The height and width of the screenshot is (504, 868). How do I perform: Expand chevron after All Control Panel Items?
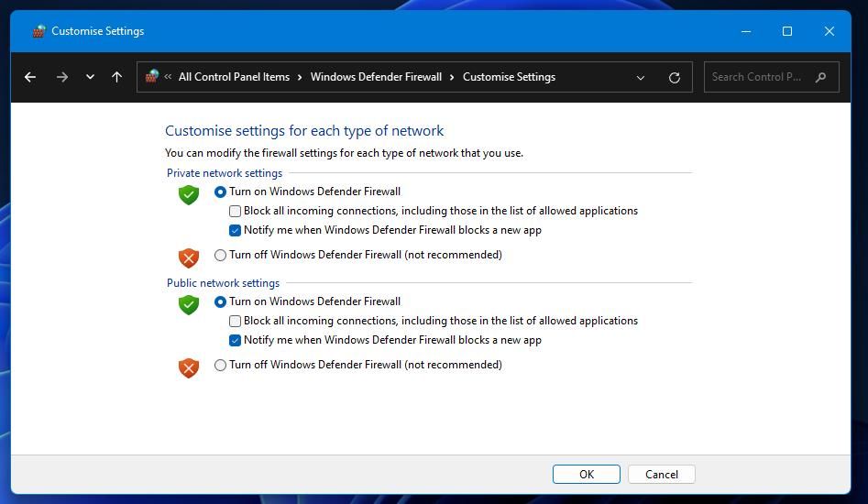300,78
